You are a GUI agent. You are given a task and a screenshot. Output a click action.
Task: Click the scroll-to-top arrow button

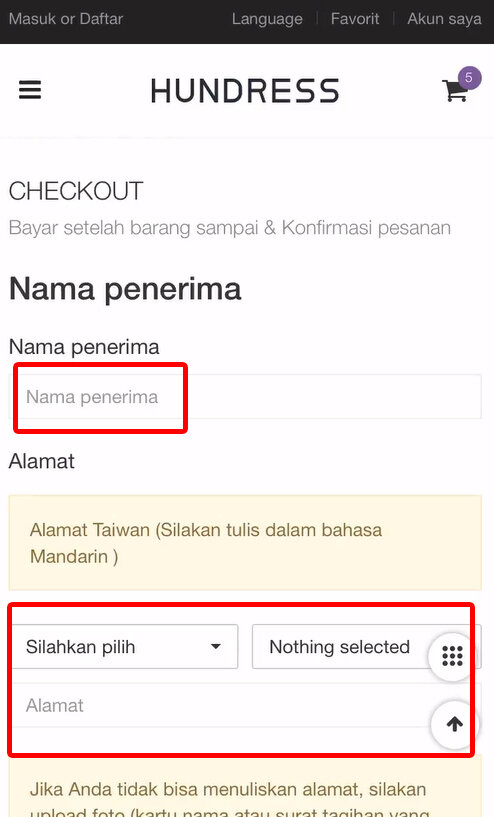click(454, 724)
